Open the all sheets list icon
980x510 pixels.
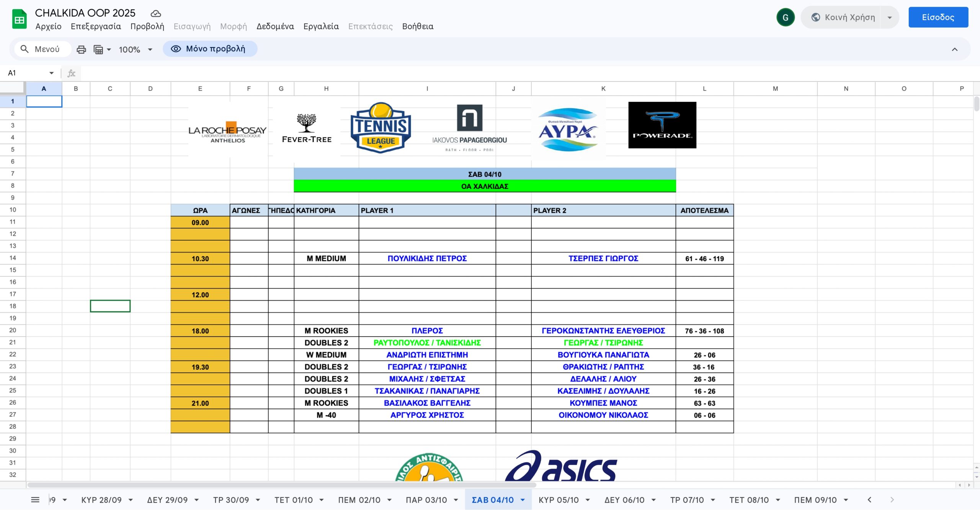[x=35, y=500]
